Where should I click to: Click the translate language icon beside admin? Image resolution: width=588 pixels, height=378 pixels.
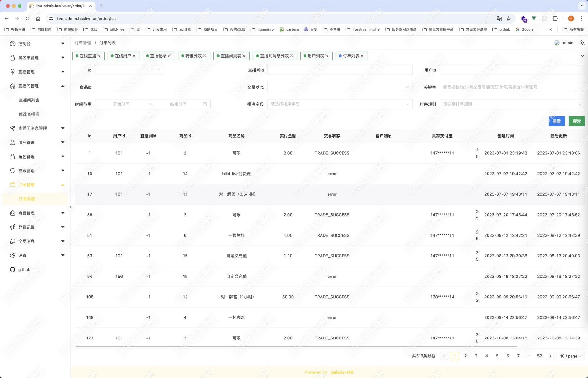pos(582,43)
